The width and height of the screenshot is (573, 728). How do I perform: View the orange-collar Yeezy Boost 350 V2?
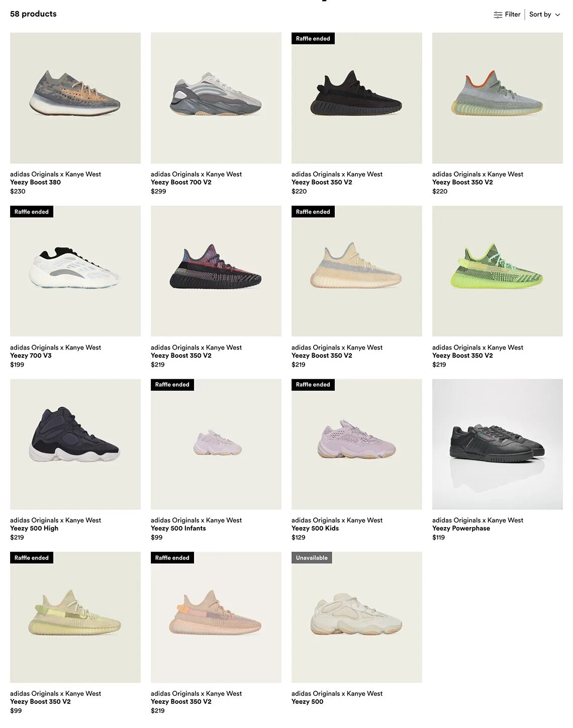pos(498,98)
